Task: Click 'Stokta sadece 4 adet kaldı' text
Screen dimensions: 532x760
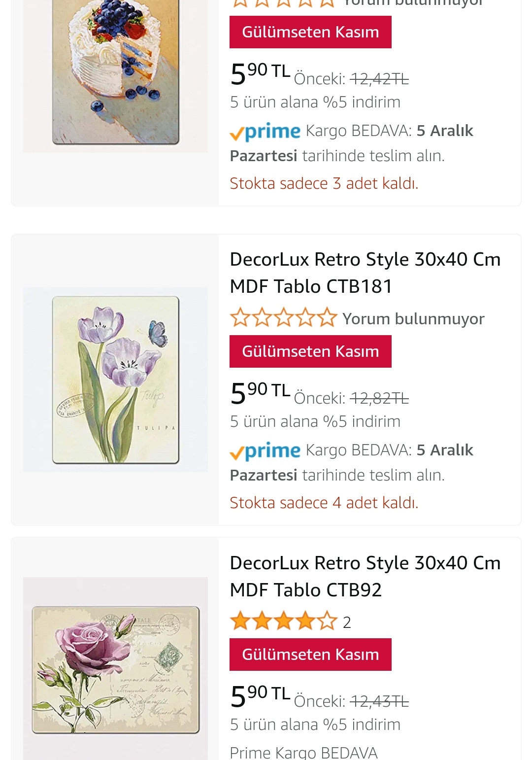Action: coord(324,503)
